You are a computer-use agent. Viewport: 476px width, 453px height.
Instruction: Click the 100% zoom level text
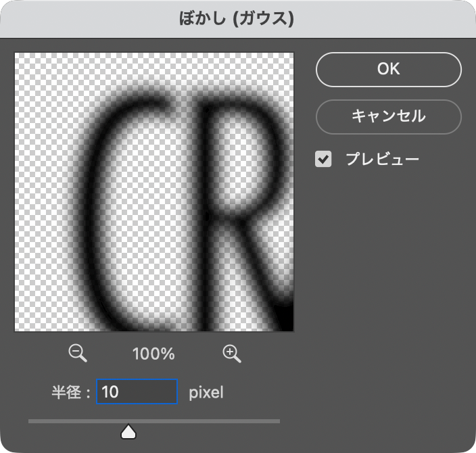click(x=155, y=354)
